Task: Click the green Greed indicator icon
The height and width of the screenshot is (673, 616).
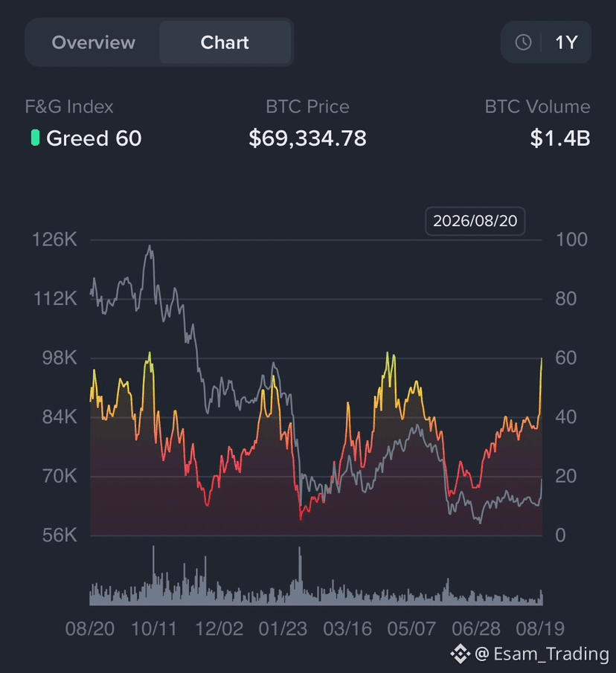Action: 35,138
